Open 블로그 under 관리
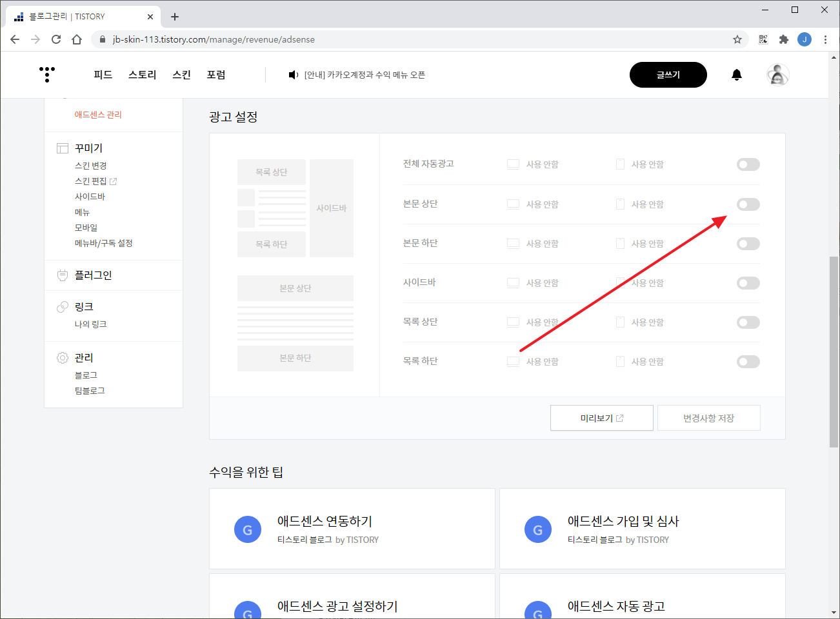The image size is (840, 619). point(86,375)
